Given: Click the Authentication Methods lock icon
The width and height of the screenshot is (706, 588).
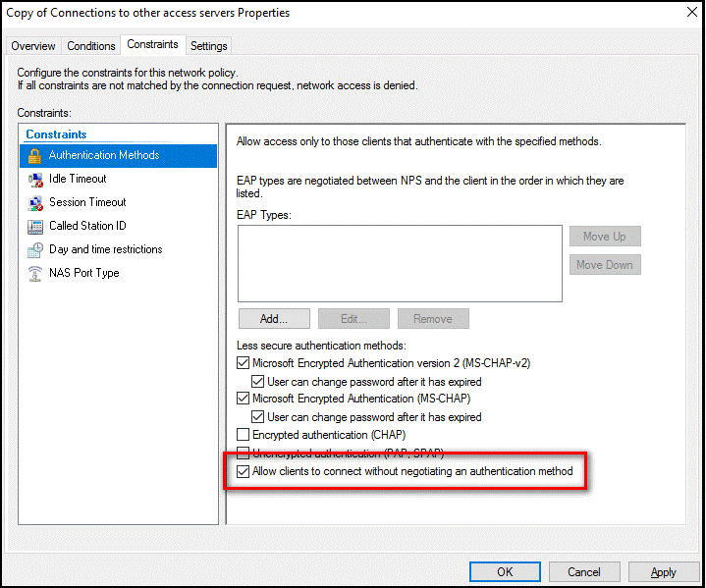Looking at the screenshot, I should tap(34, 156).
